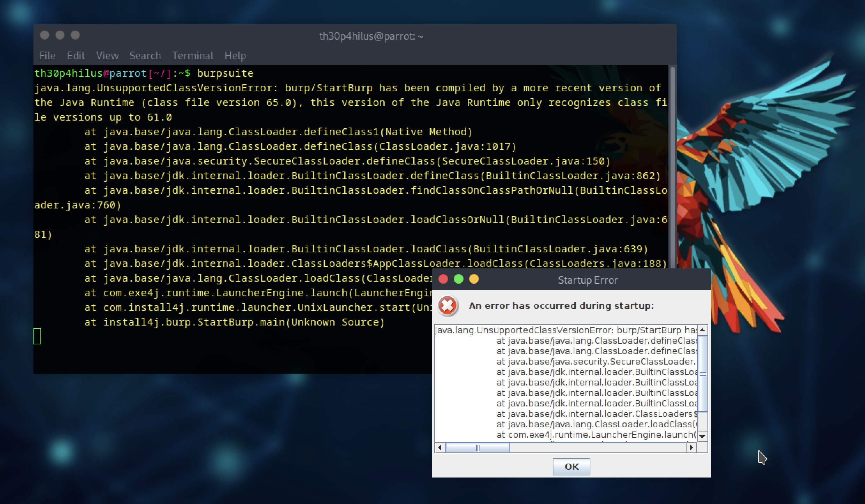Image resolution: width=865 pixels, height=504 pixels.
Task: Open the Terminal menu
Action: (x=192, y=56)
